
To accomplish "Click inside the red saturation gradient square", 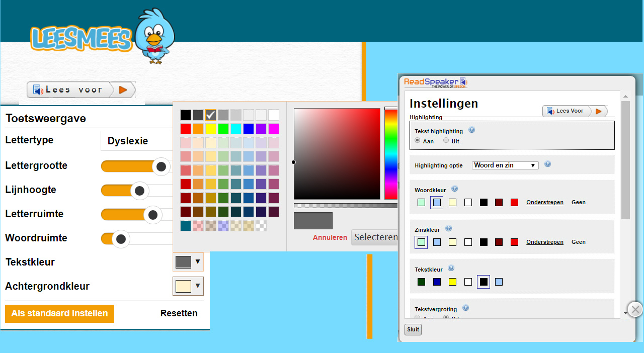I will tap(337, 153).
